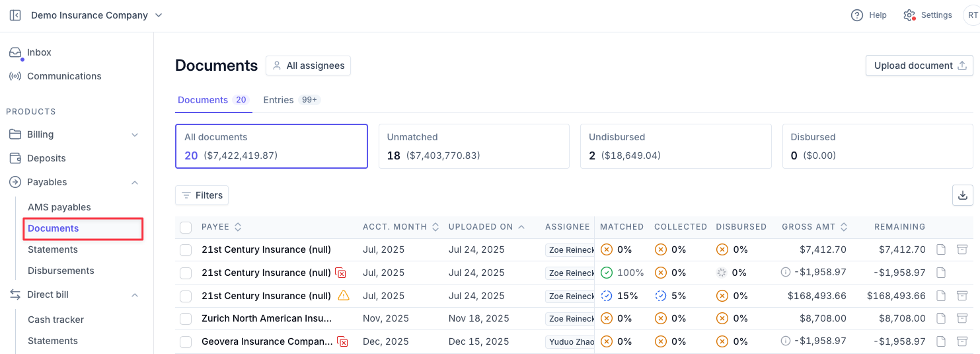The image size is (980, 354).
Task: Click the Direct bill swap-arrows icon
Action: (15, 294)
